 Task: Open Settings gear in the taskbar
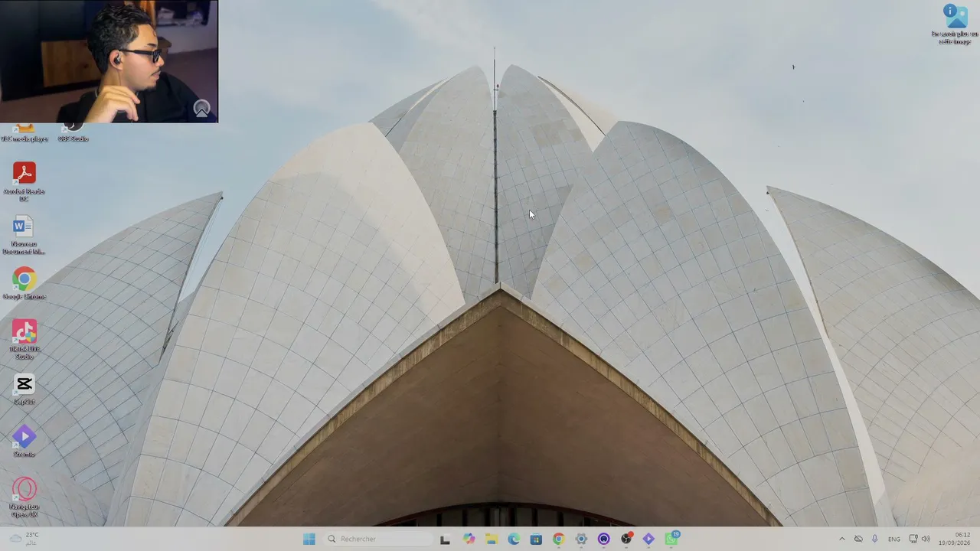[x=581, y=539]
